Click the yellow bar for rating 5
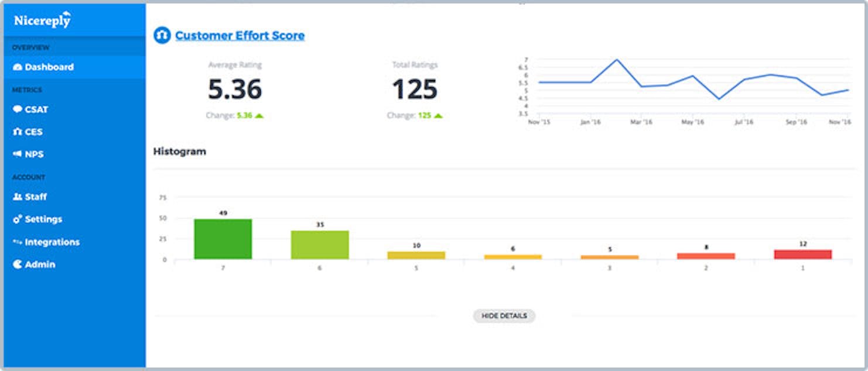This screenshot has width=868, height=371. pyautogui.click(x=416, y=256)
